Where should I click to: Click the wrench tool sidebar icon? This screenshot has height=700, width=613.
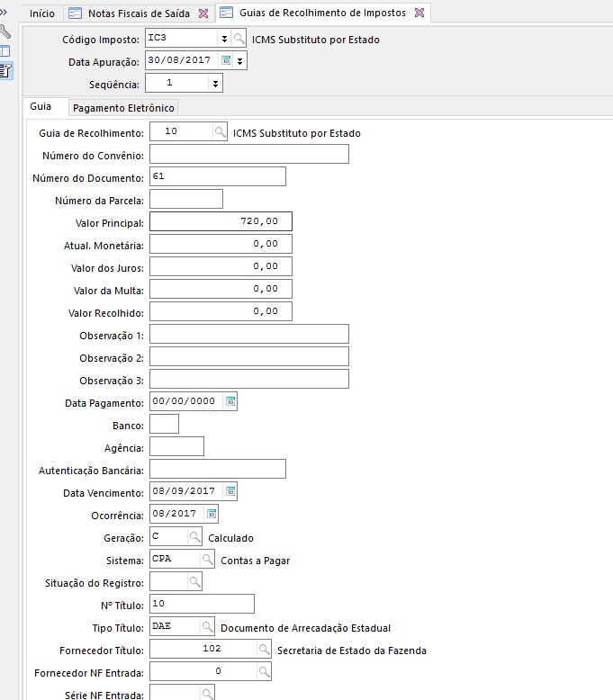[x=5, y=31]
